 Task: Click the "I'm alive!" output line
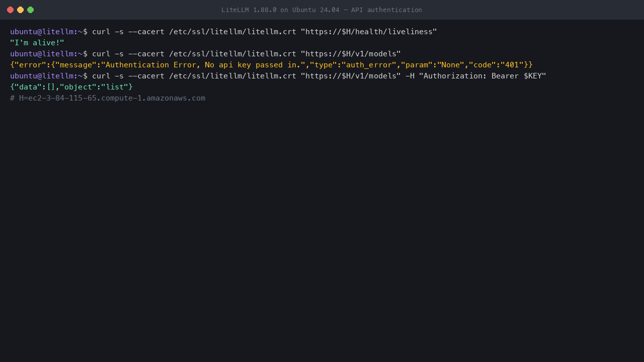pos(37,43)
